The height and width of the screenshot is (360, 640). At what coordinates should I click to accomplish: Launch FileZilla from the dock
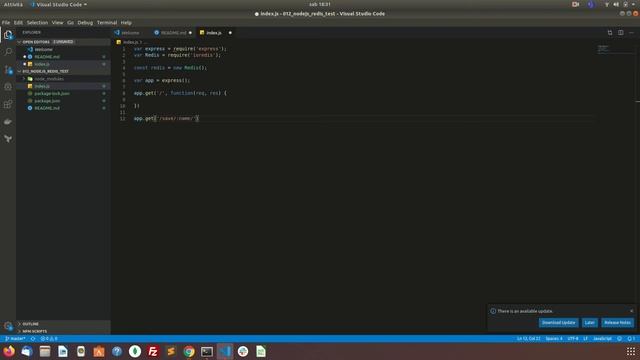click(153, 351)
